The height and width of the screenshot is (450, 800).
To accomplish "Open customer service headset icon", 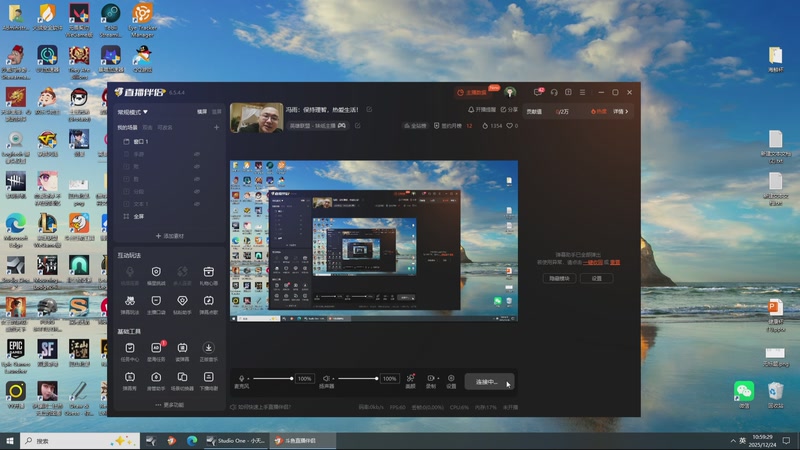I will pyautogui.click(x=554, y=92).
